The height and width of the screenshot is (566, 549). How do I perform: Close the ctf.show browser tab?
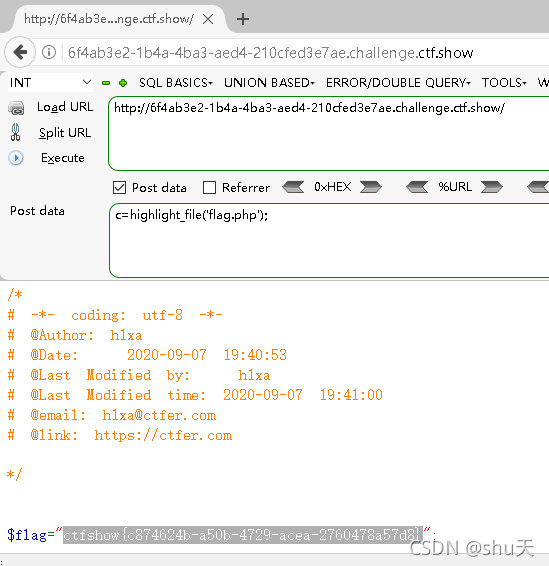tap(208, 19)
